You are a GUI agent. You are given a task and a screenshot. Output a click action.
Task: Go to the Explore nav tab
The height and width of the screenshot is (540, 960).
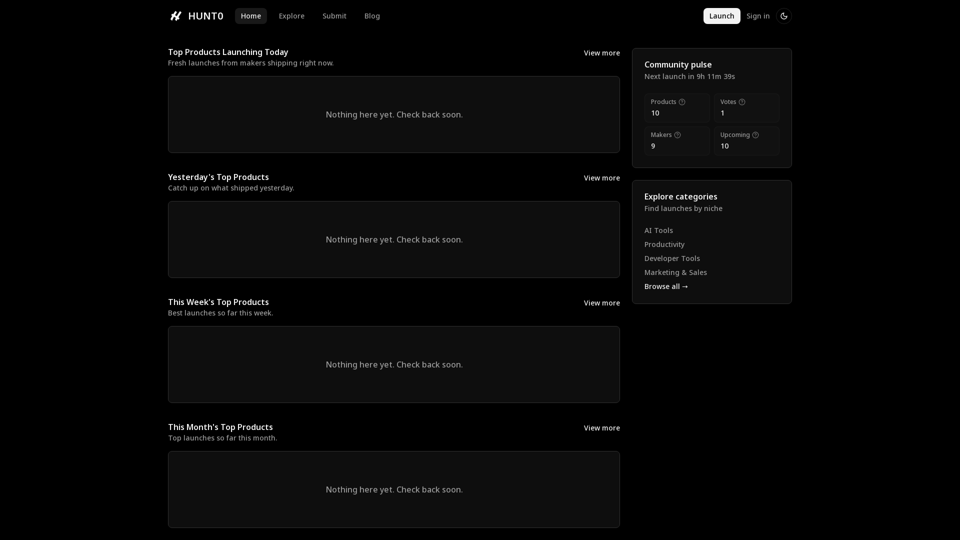[291, 16]
